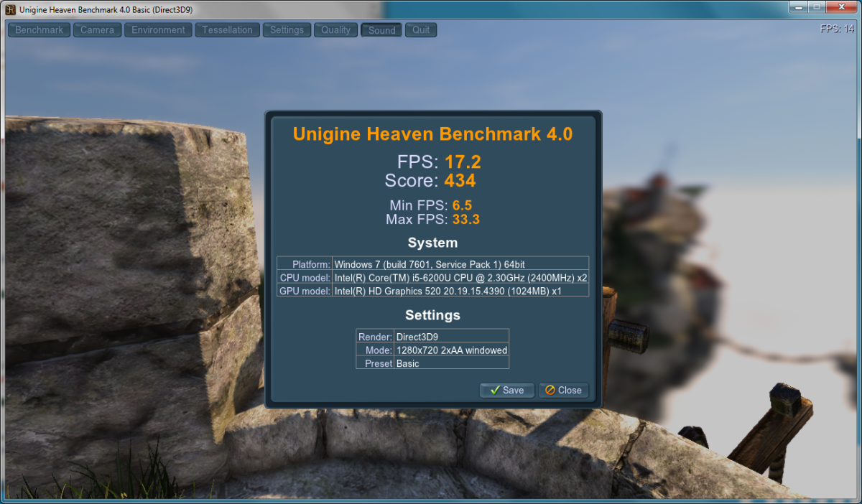862x504 pixels.
Task: Close the window using red X
Action: coord(841,8)
